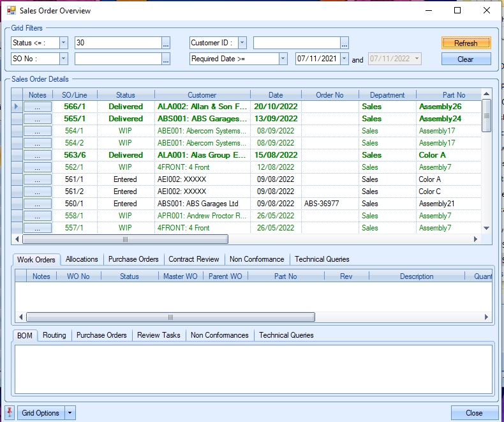Viewport: 504px width, 422px height.
Task: Click browse ellipsis next to Customer ID field
Action: [345, 43]
